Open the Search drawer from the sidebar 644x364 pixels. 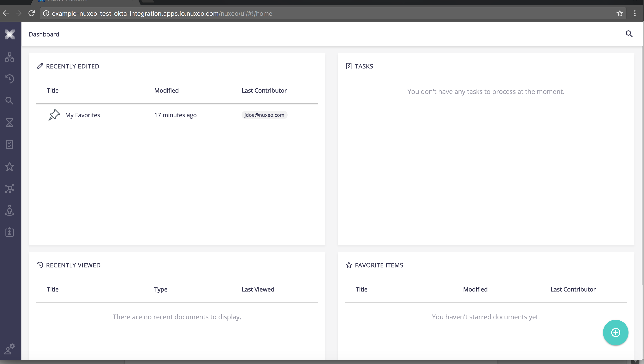tap(10, 101)
